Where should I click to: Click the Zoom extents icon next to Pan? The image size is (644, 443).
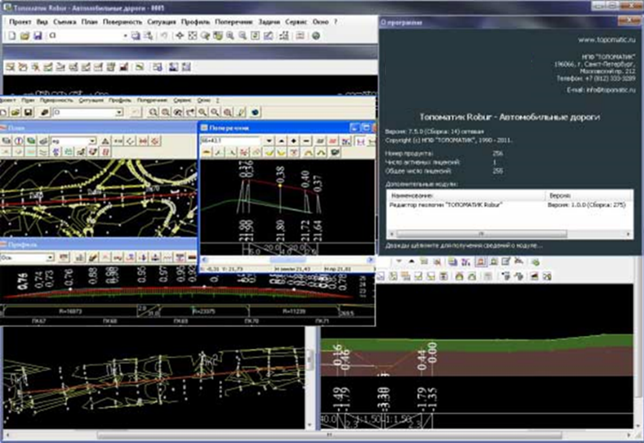click(192, 36)
